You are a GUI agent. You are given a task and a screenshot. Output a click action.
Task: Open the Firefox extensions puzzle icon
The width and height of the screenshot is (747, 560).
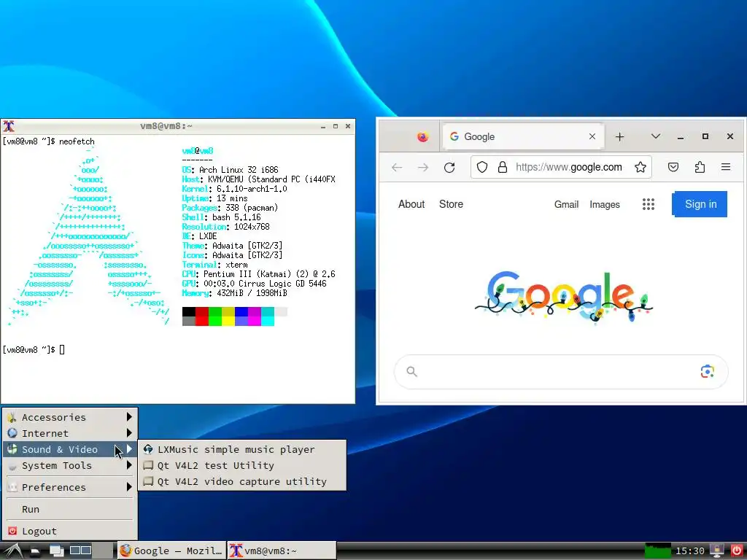[700, 167]
